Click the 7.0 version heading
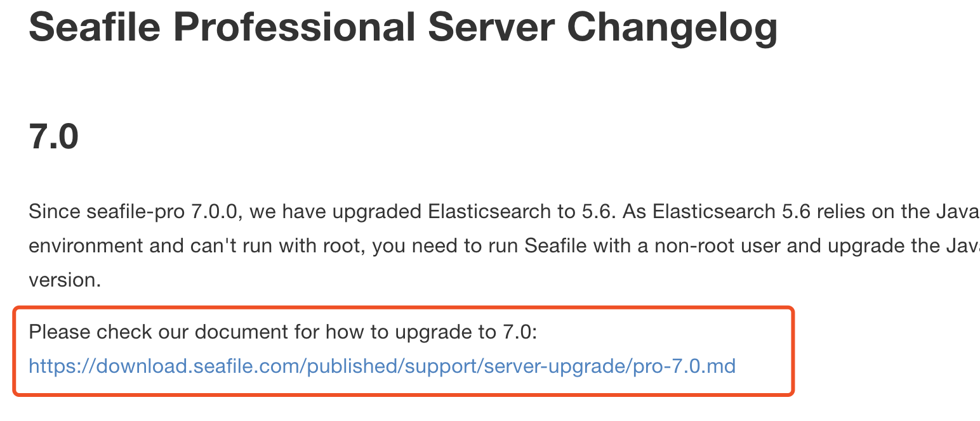 click(x=53, y=136)
